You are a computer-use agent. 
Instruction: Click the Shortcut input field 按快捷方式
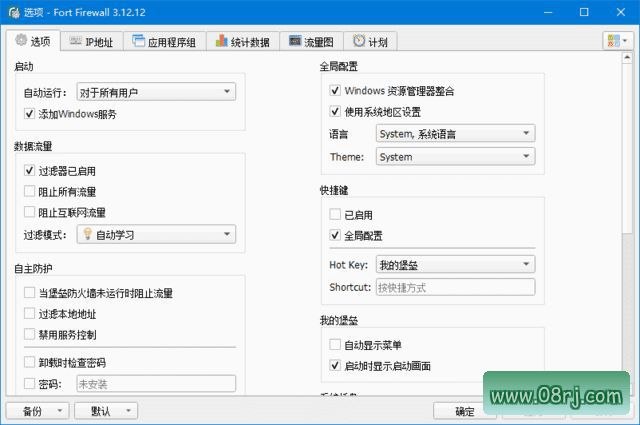[x=456, y=287]
